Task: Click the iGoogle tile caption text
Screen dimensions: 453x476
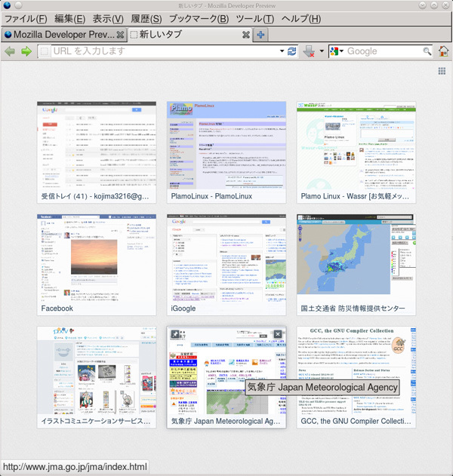Action: (x=183, y=309)
